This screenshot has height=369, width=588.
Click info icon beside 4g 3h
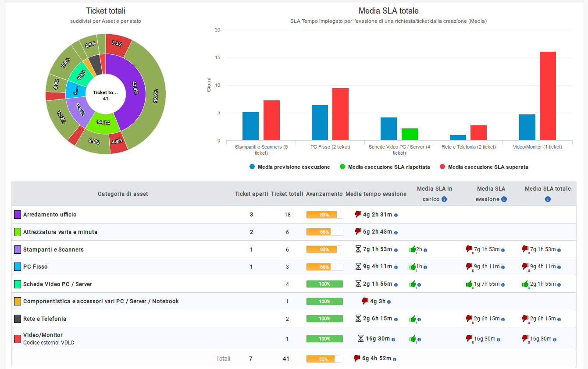point(389,302)
